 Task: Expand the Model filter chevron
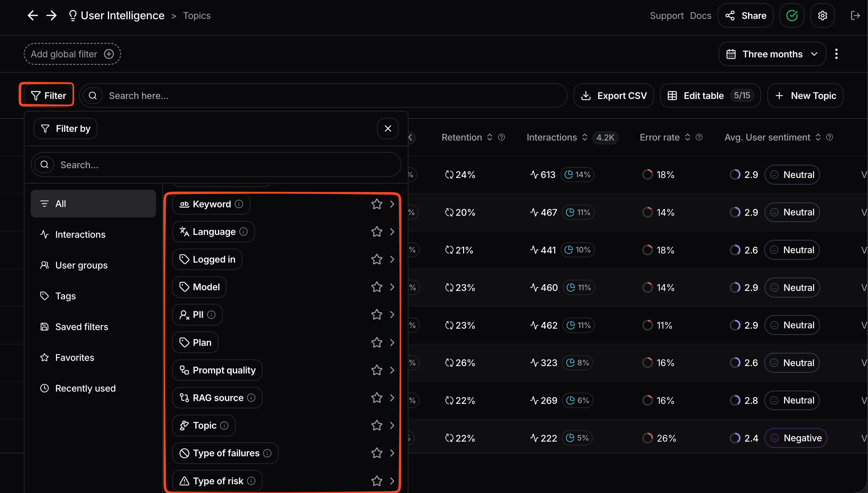[x=392, y=287]
